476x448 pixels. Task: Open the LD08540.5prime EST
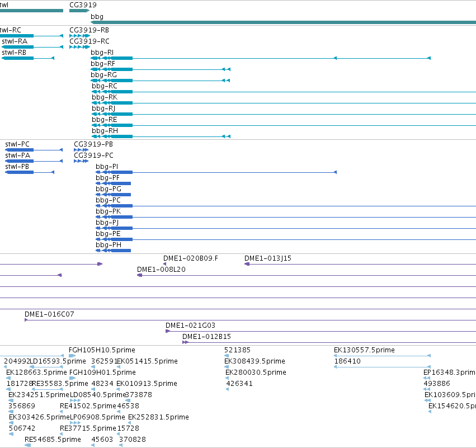[76, 400]
